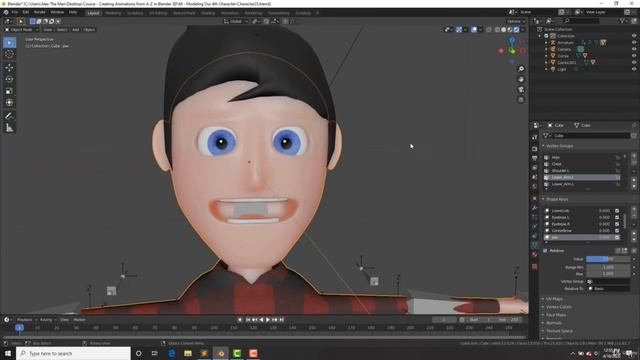Screen dimensions: 640x360
Task: Toggle the CenterBrow shape key checkbox
Action: click(x=617, y=231)
